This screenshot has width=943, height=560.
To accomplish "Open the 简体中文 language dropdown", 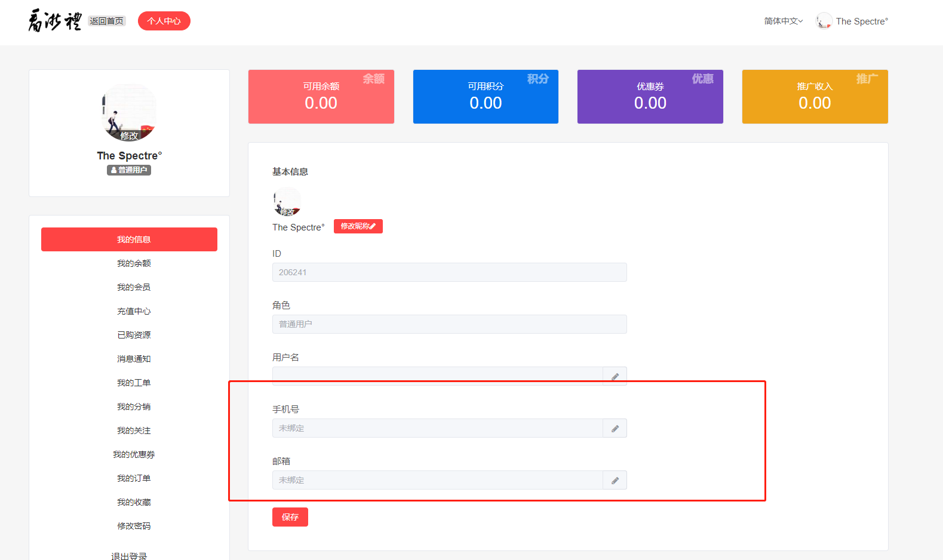I will pos(784,21).
